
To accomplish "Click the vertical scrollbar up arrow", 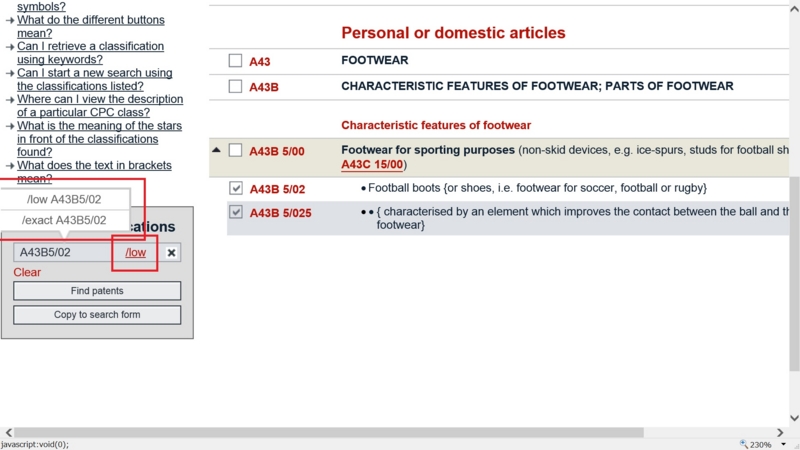I will click(794, 9).
